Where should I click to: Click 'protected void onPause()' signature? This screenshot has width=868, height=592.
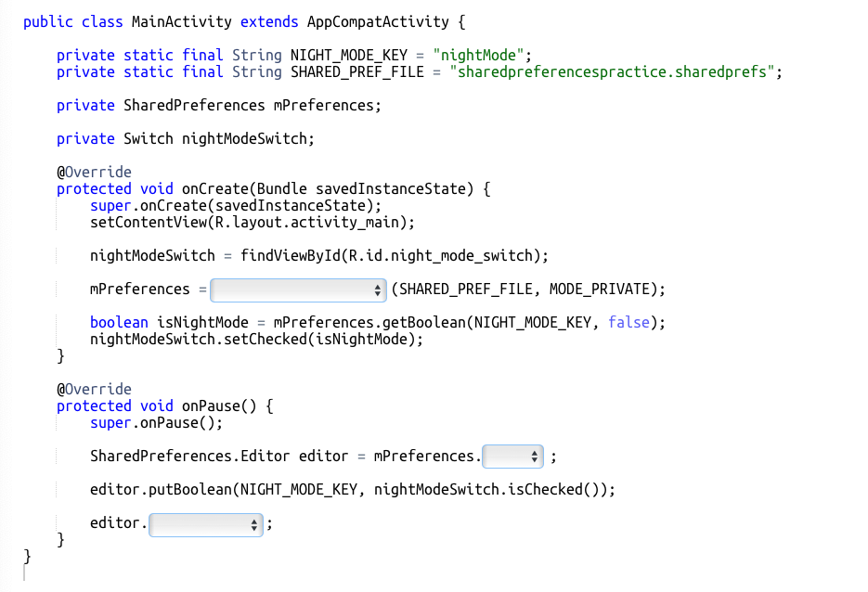(165, 406)
